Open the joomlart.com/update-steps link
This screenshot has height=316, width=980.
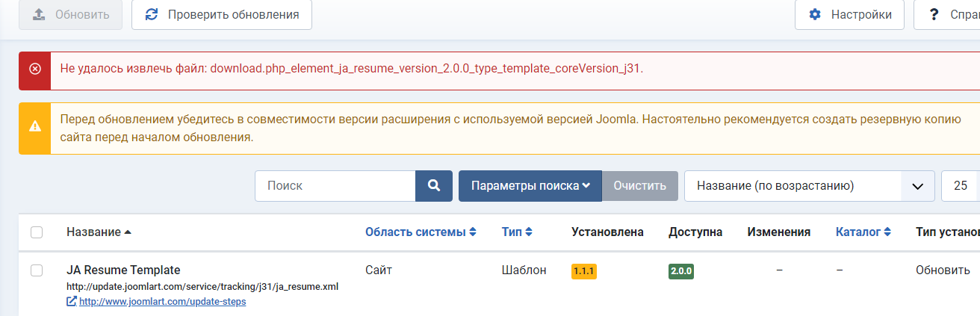pos(162,302)
